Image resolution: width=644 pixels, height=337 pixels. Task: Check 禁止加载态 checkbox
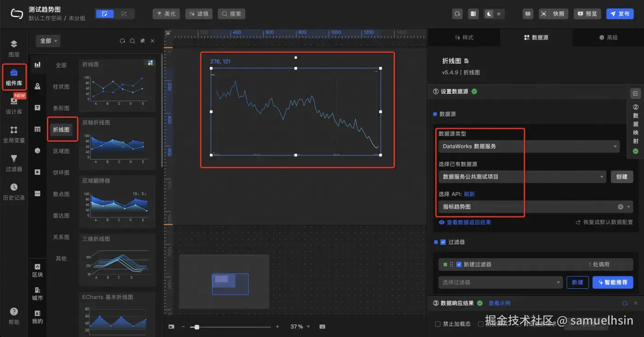(437, 324)
